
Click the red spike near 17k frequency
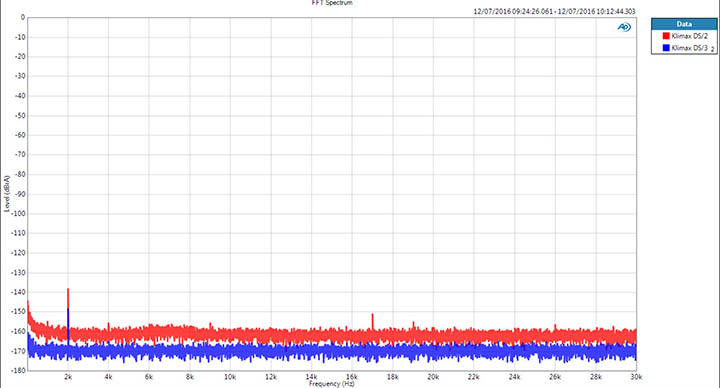(x=372, y=321)
